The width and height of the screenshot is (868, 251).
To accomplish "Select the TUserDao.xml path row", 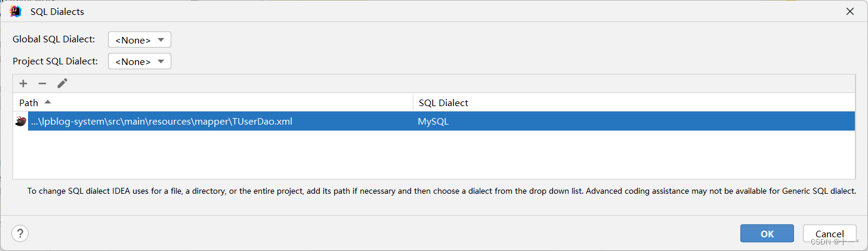I will coord(161,122).
